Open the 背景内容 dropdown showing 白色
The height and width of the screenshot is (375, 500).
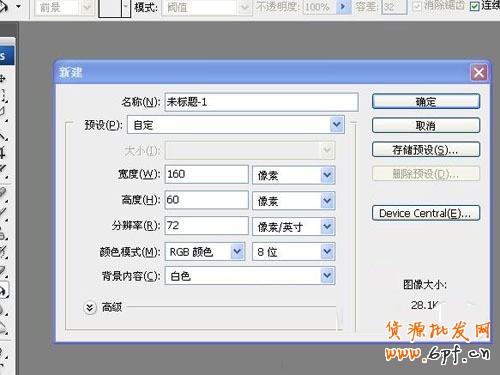click(250, 276)
